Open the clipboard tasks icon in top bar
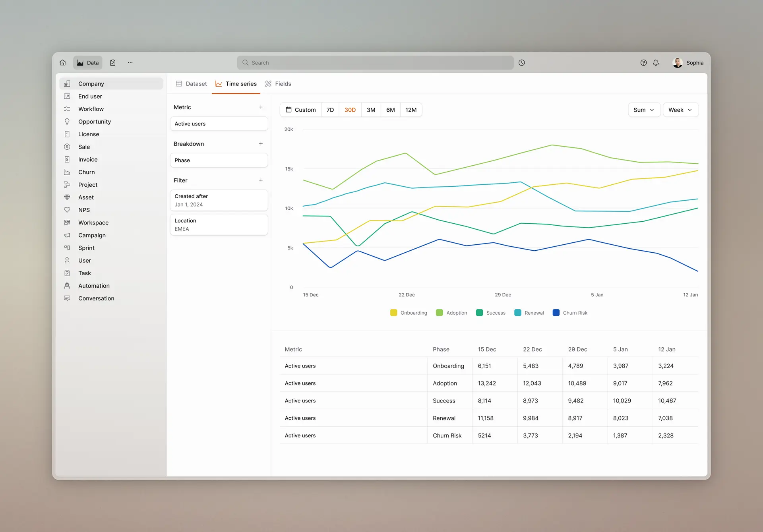The height and width of the screenshot is (532, 763). [113, 63]
